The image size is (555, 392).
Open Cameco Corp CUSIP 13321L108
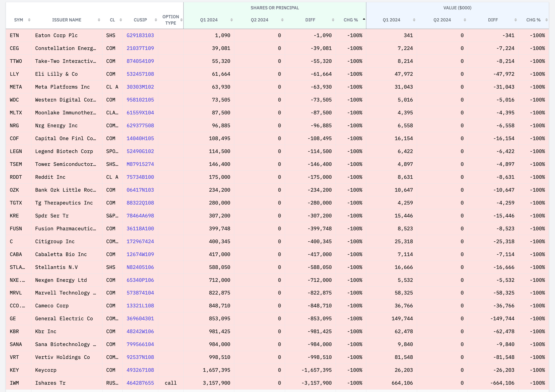pyautogui.click(x=140, y=306)
